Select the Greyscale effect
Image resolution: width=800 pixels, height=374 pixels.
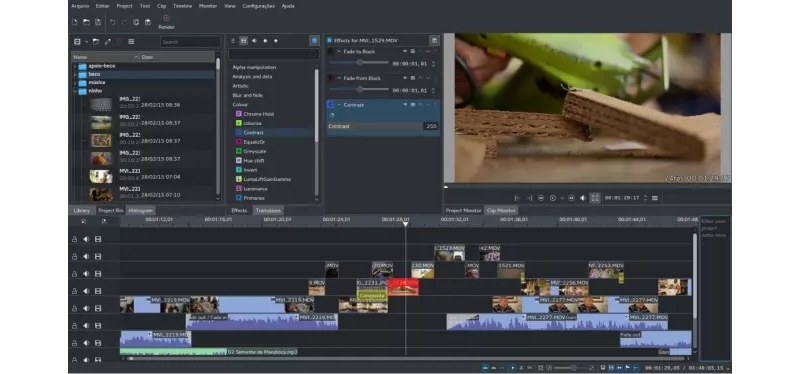255,151
